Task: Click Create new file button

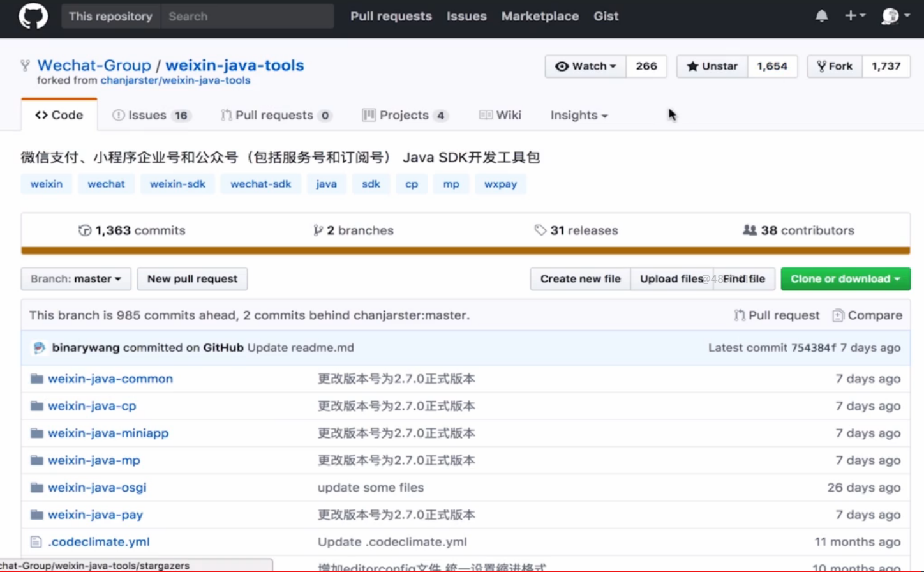Action: (x=580, y=279)
